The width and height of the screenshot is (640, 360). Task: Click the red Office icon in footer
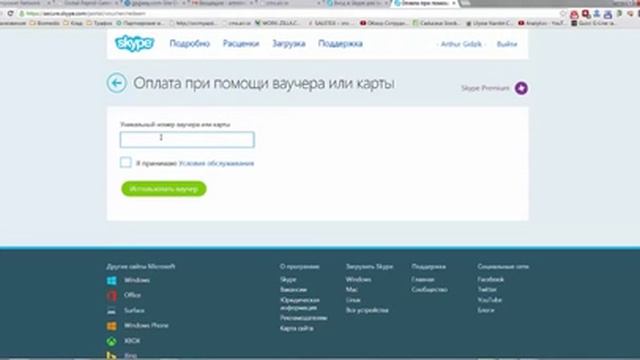click(111, 295)
